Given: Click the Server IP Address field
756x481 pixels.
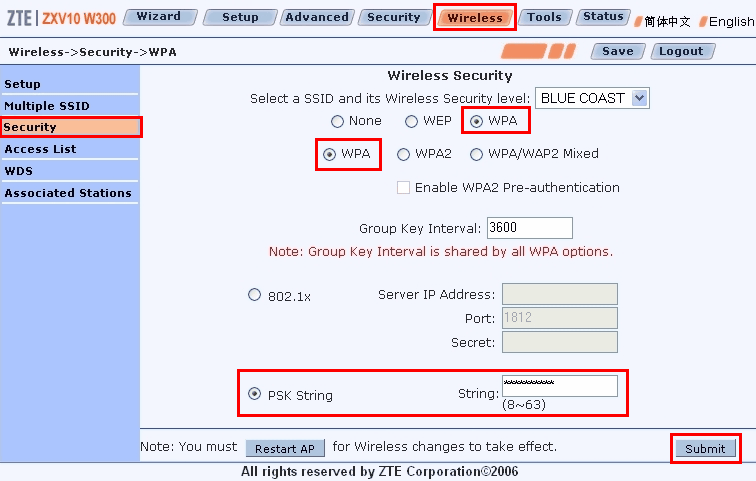Looking at the screenshot, I should pyautogui.click(x=560, y=294).
